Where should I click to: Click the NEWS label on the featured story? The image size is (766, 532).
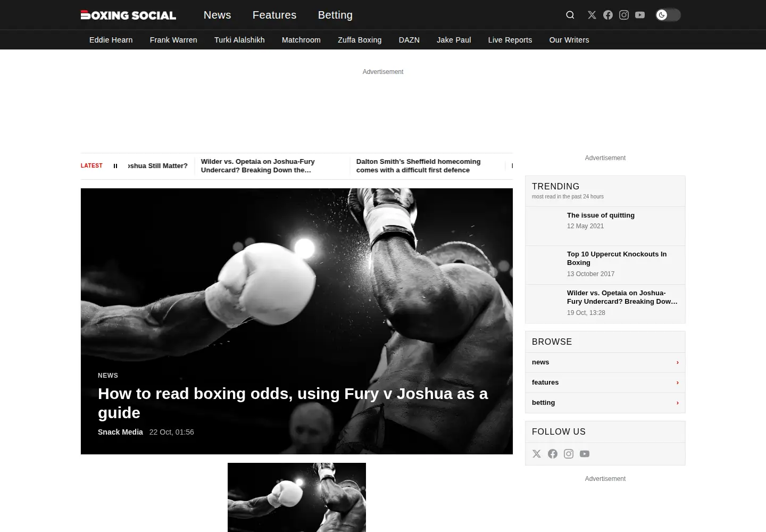pos(108,376)
